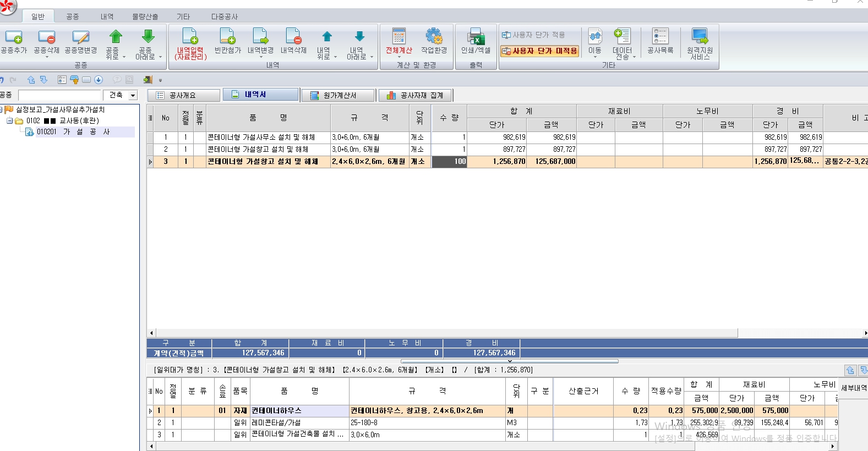
Task: Switch to the 물량산출 ribbon tab
Action: 145,16
